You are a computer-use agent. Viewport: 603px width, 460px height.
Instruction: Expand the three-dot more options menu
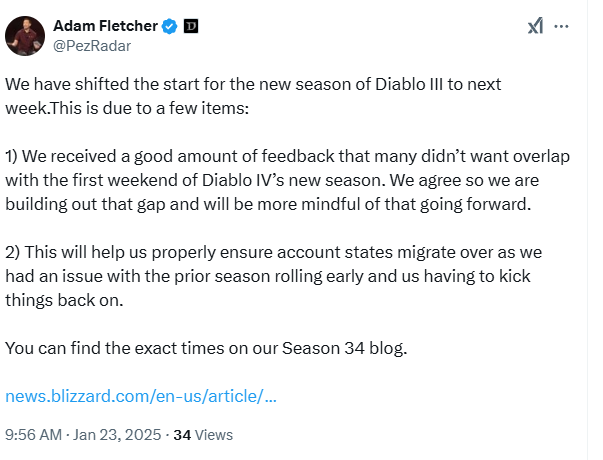(x=563, y=26)
